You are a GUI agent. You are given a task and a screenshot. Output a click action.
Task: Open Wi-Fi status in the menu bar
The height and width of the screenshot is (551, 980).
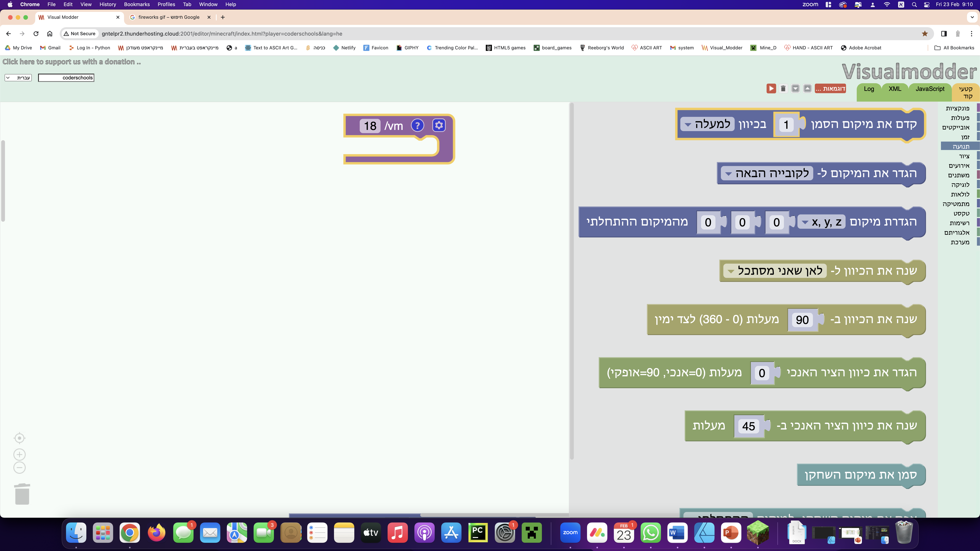coord(887,5)
